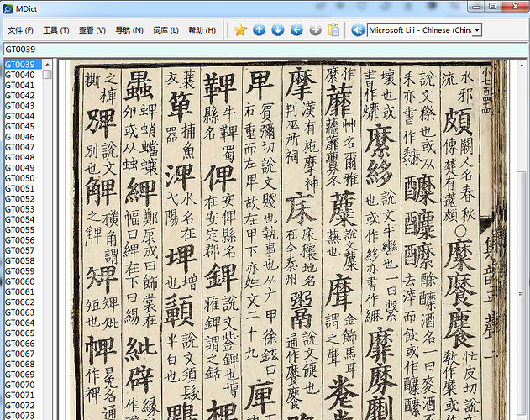Navigate back with left arrow icon

point(296,30)
